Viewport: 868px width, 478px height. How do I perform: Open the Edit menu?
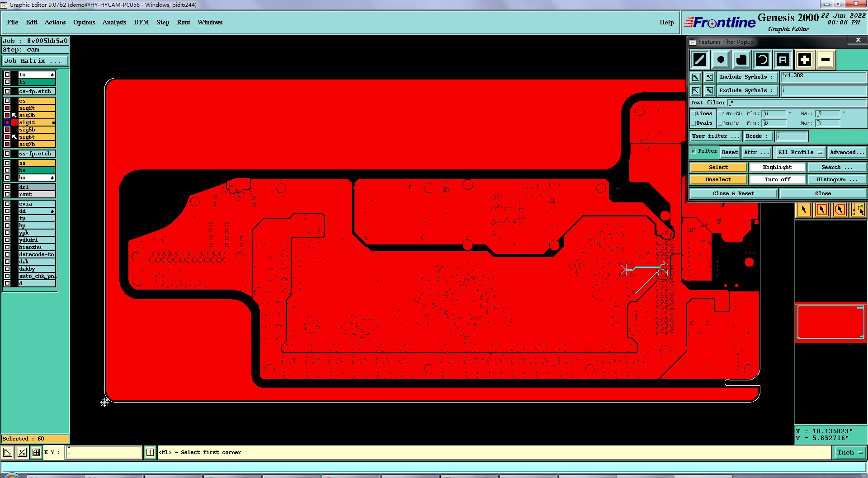coord(32,22)
